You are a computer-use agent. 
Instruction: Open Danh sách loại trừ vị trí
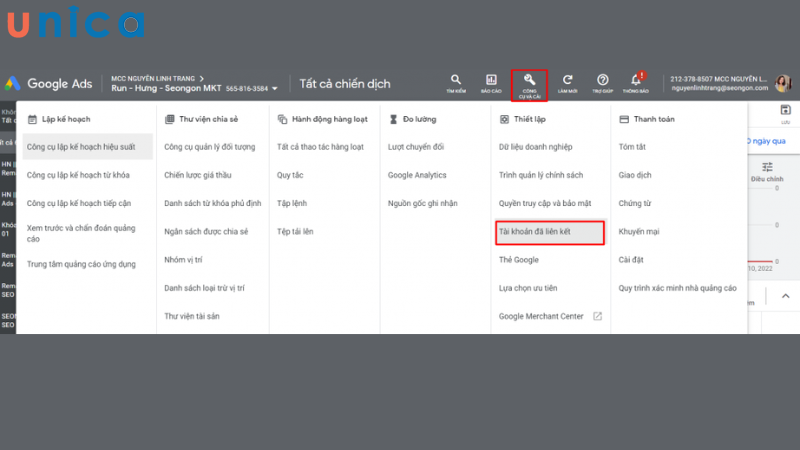pos(204,288)
